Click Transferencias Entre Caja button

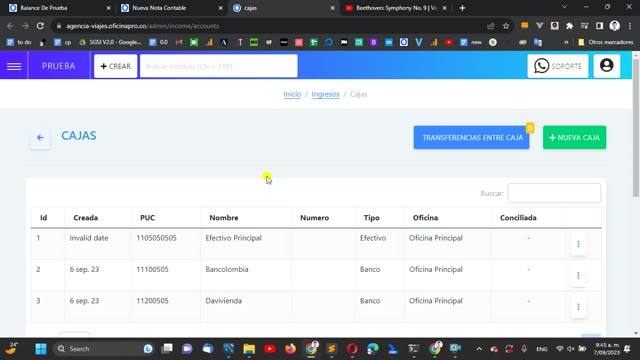click(x=471, y=138)
